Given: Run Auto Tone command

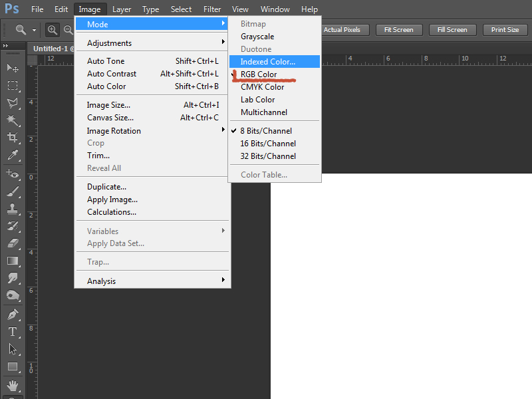Looking at the screenshot, I should (152, 61).
